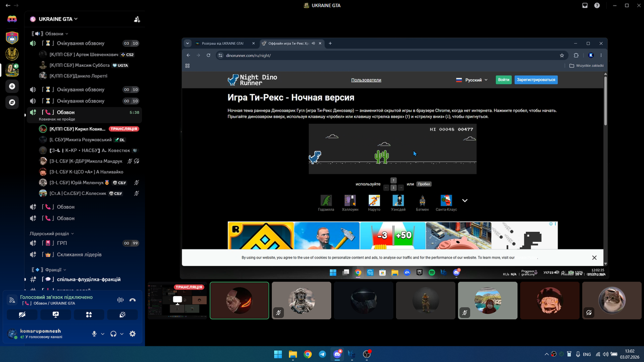The height and width of the screenshot is (362, 644).
Task: Open the Activities launcher icon
Action: (89, 315)
